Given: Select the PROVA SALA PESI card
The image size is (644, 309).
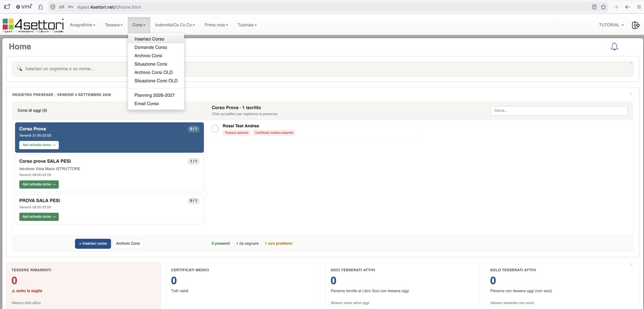Looking at the screenshot, I should (109, 209).
